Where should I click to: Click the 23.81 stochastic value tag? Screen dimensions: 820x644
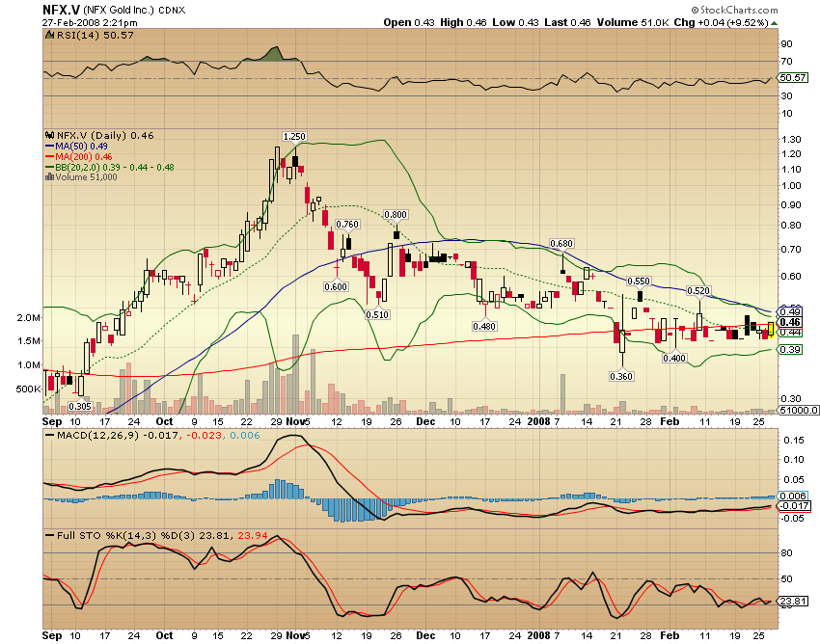[x=791, y=601]
